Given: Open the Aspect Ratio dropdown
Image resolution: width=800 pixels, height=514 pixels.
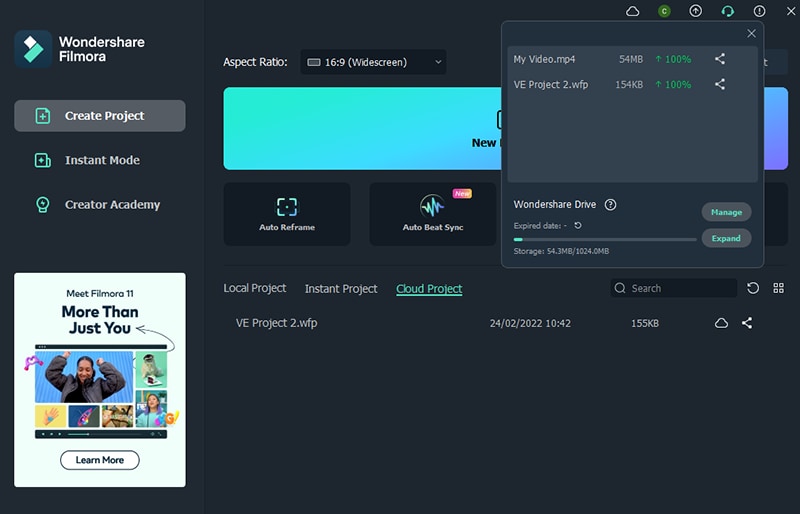Looking at the screenshot, I should click(x=373, y=62).
